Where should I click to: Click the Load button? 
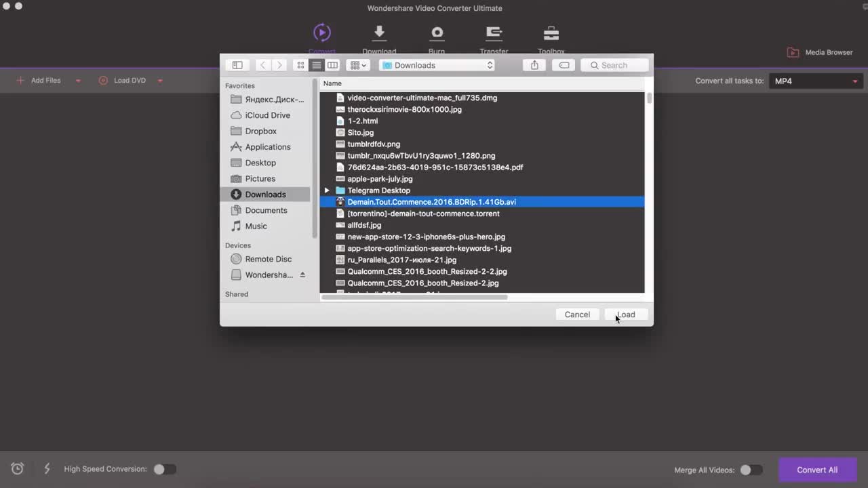[626, 314]
